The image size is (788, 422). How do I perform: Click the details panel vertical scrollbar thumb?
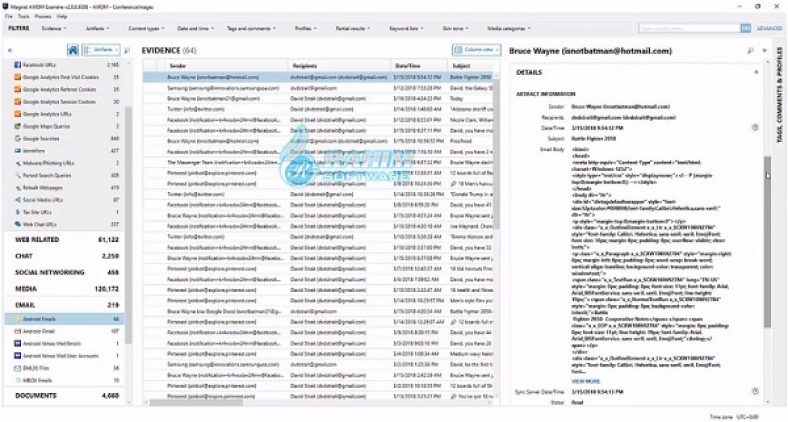(x=767, y=242)
